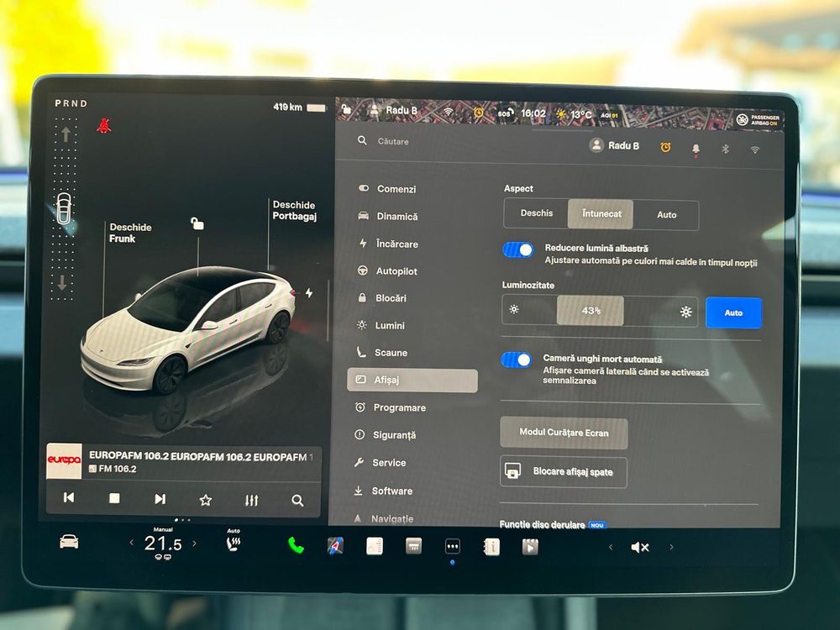Click the unlock padlock icon above car
Screen dimensions: 840x630
[x=197, y=223]
